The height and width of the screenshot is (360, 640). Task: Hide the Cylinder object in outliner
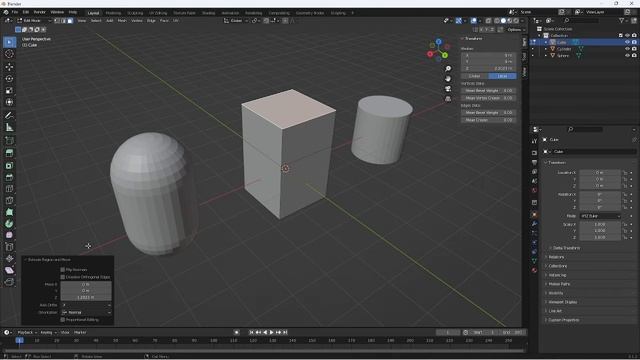(x=627, y=49)
